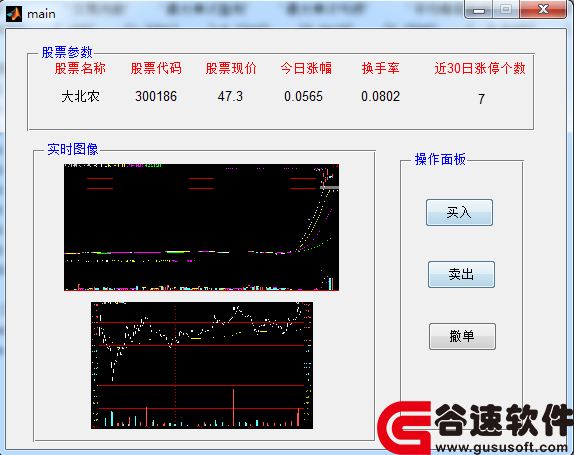
Task: Click the stock code value 300186
Action: (156, 97)
